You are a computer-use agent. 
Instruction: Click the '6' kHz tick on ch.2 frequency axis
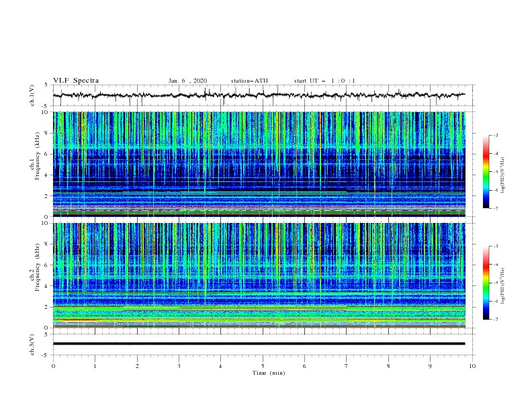tap(46, 265)
